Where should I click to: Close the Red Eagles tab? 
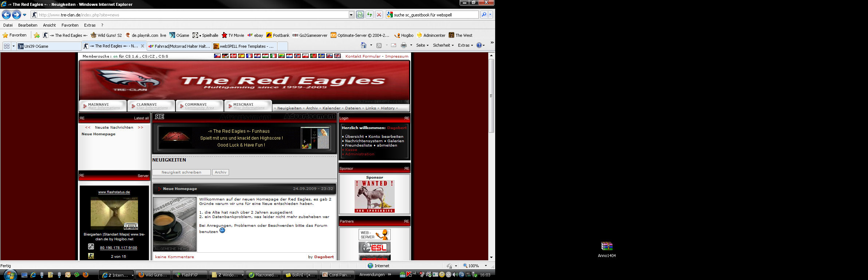pyautogui.click(x=142, y=46)
